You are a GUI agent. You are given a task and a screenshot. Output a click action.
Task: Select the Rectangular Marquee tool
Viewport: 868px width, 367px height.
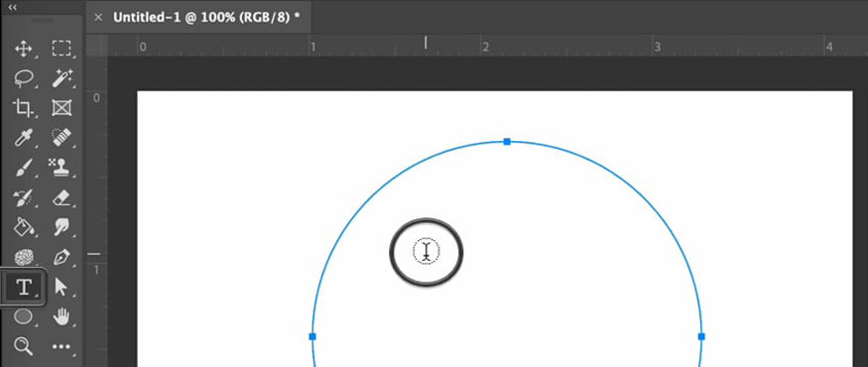[x=61, y=49]
